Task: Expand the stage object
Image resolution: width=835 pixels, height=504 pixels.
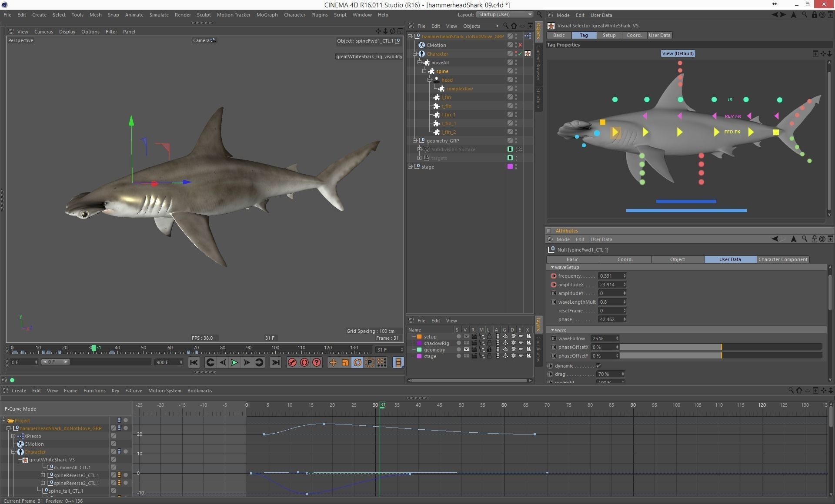Action: tap(410, 167)
